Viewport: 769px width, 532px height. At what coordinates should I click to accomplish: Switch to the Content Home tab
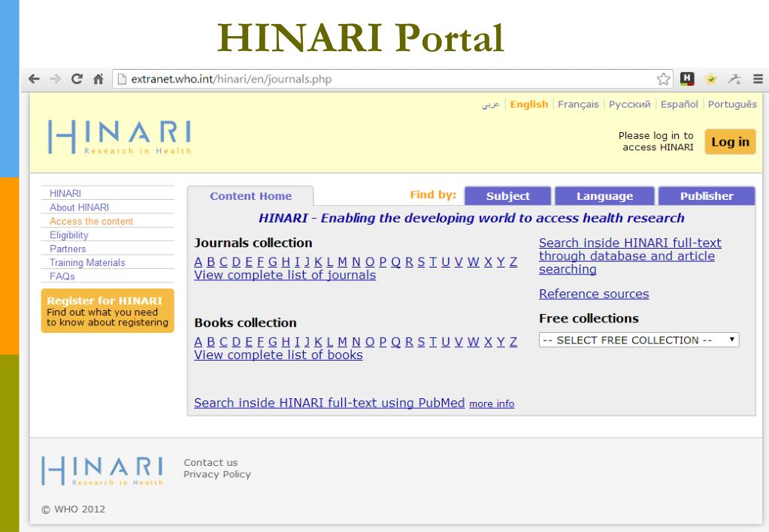(x=250, y=196)
